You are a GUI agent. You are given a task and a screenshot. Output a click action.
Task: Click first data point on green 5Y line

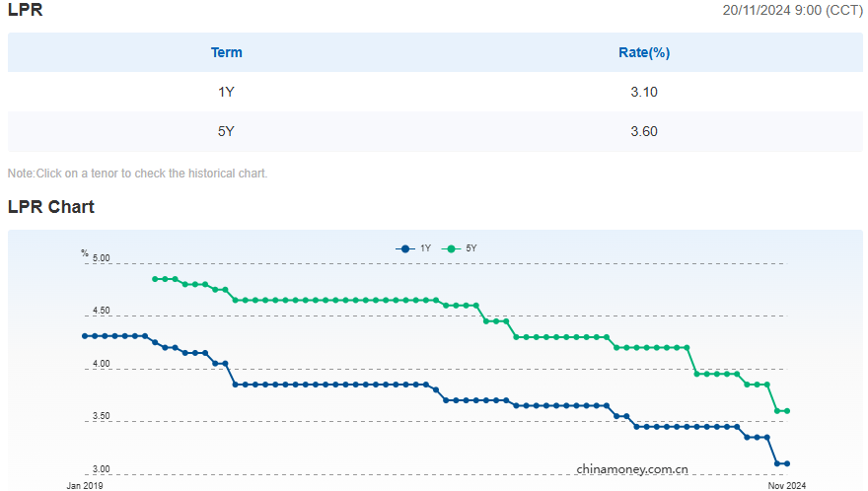(x=155, y=279)
